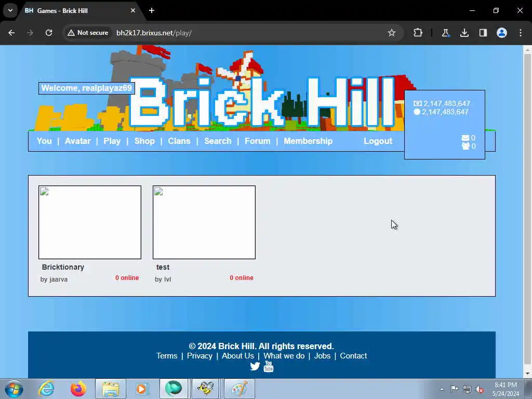This screenshot has width=532, height=399.
Task: Click the Not secure site info badge
Action: tap(87, 33)
